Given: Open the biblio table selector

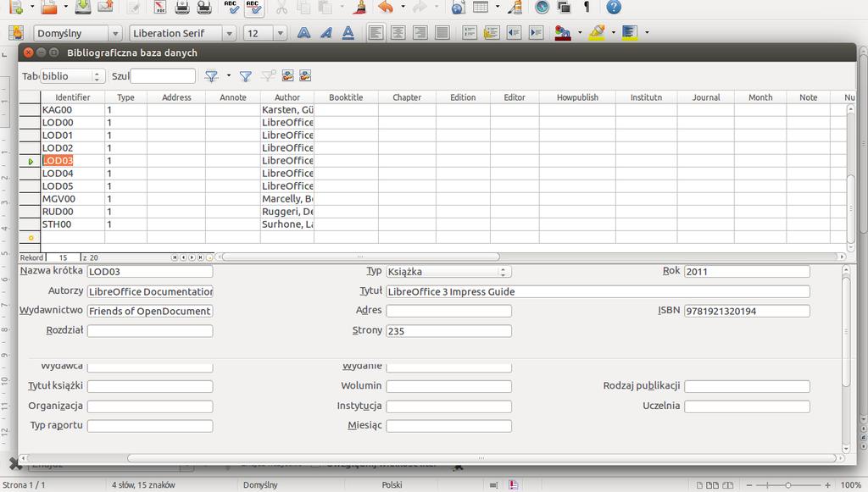Looking at the screenshot, I should pos(73,76).
